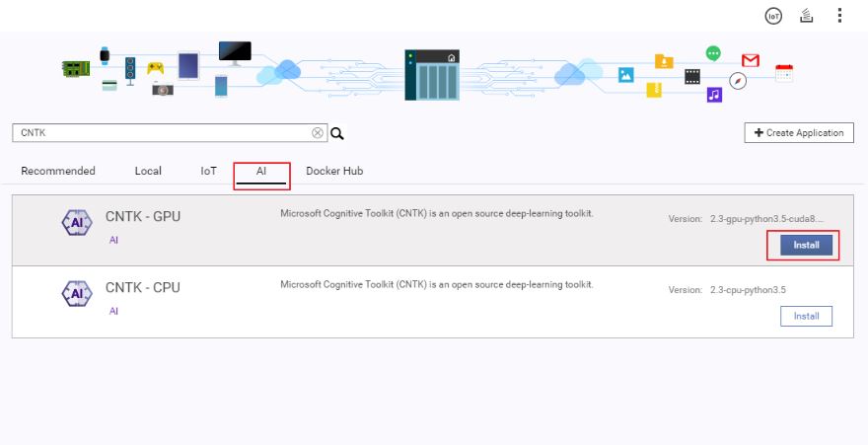This screenshot has width=868, height=445.
Task: Click the yellow zip archive banner icon
Action: (654, 90)
